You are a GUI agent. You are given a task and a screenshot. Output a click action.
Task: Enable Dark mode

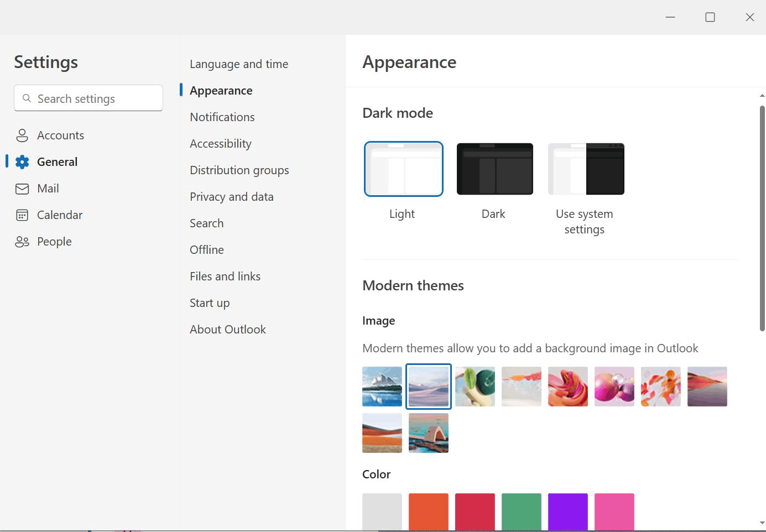point(494,169)
